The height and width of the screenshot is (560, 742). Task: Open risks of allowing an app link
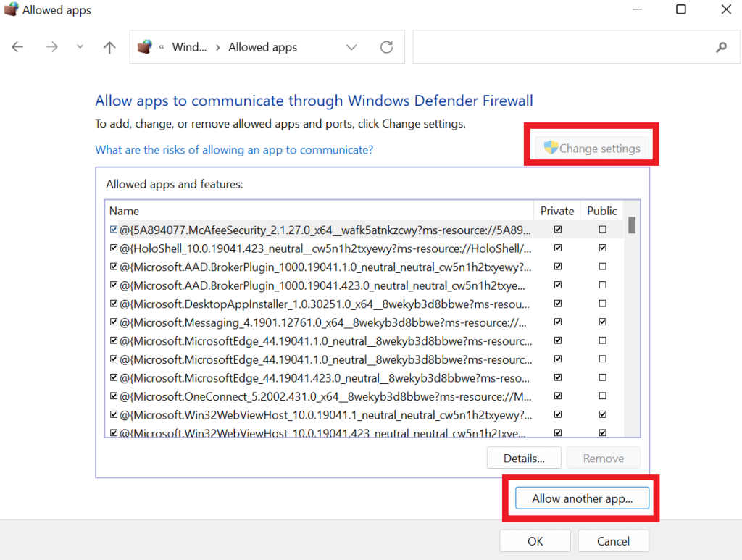point(234,149)
